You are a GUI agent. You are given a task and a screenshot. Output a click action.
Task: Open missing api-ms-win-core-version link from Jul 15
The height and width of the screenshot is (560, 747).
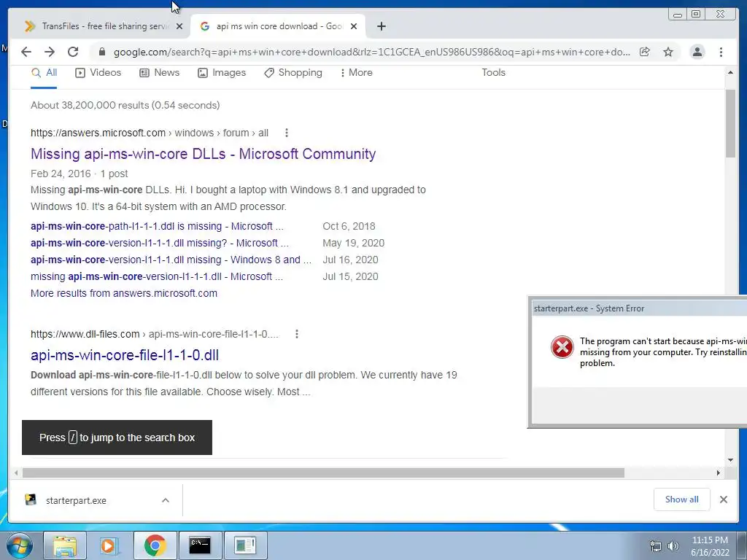[x=157, y=276]
